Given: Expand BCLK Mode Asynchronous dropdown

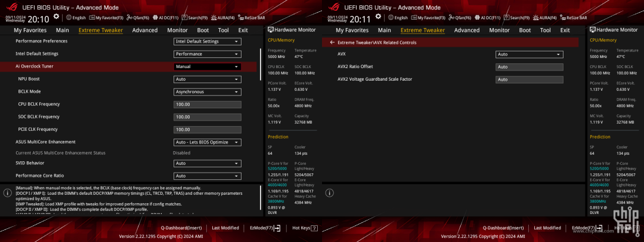Looking at the screenshot, I should coord(208,92).
